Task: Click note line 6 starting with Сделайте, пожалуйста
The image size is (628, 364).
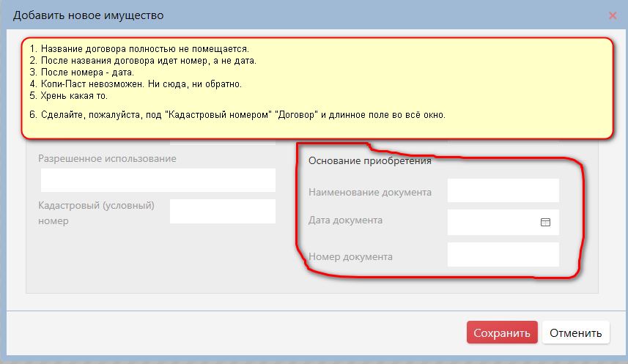Action: 237,115
